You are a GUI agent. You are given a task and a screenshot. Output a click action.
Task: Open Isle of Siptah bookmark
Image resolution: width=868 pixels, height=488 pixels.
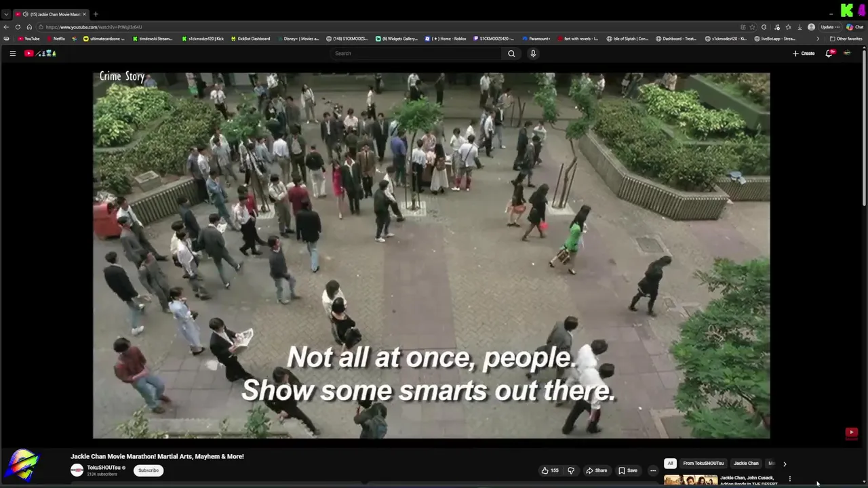click(x=627, y=39)
